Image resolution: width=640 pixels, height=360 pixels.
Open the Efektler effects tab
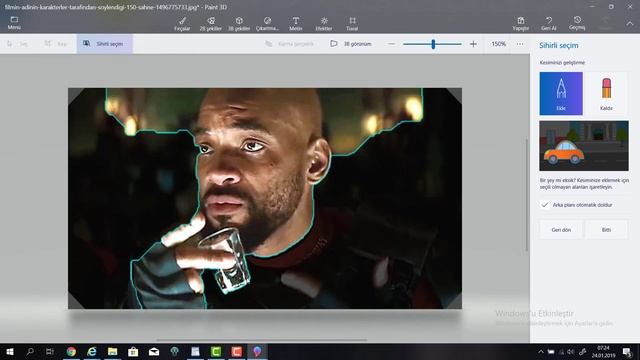[x=324, y=24]
